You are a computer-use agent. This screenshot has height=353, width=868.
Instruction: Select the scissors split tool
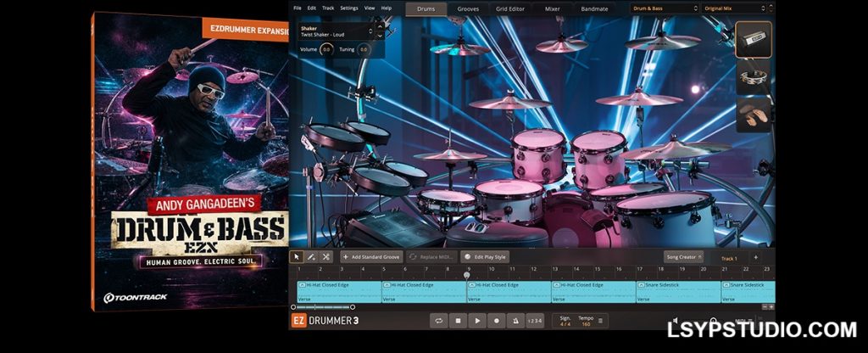325,257
